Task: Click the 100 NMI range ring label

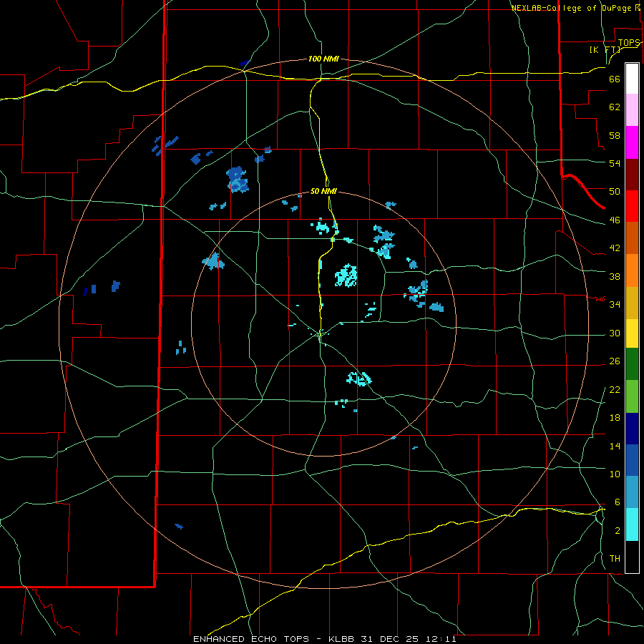Action: click(x=323, y=59)
